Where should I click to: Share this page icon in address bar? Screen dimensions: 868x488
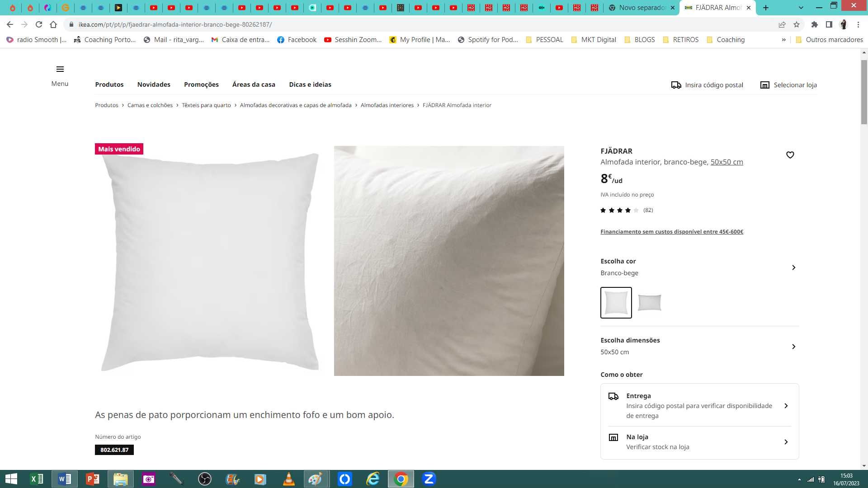(782, 24)
